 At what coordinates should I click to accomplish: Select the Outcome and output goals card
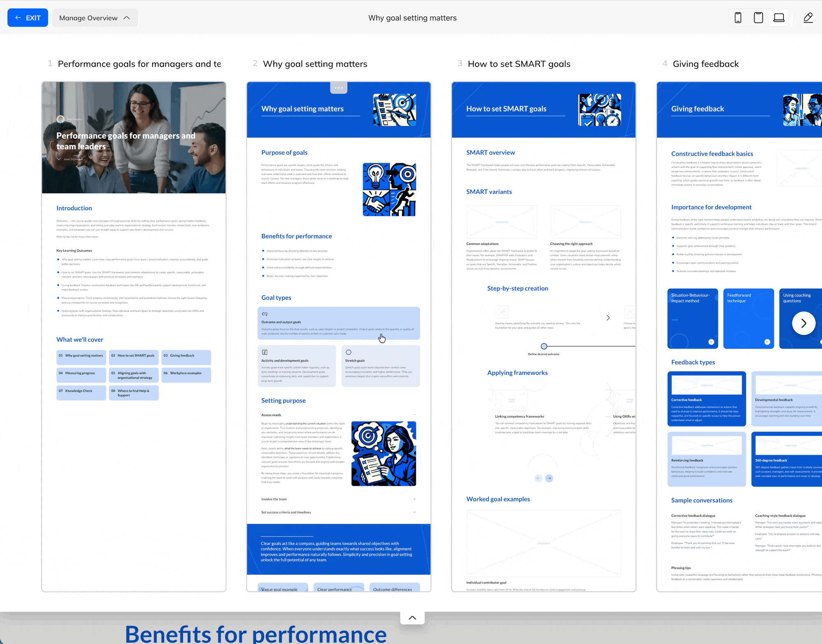coord(338,323)
